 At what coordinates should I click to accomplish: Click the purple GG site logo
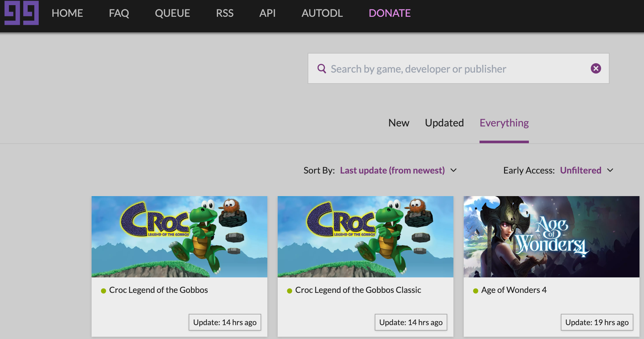tap(22, 13)
